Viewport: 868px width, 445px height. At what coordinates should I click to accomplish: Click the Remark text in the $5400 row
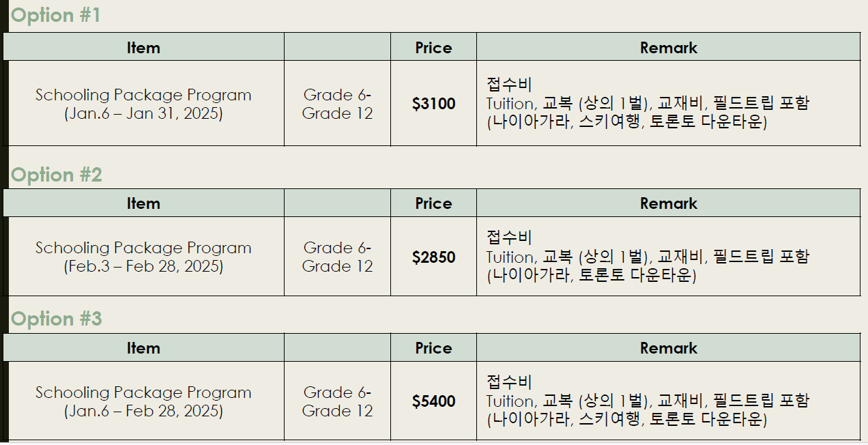click(647, 401)
